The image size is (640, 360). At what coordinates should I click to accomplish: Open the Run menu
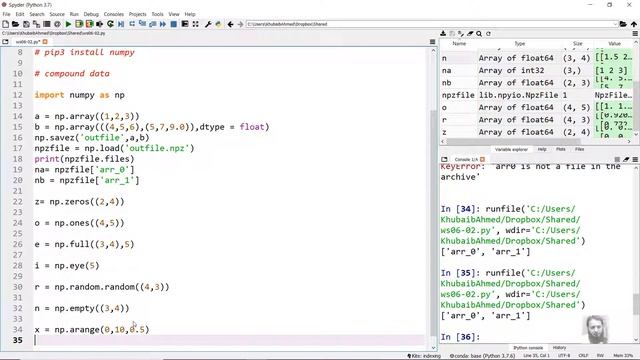(x=74, y=14)
